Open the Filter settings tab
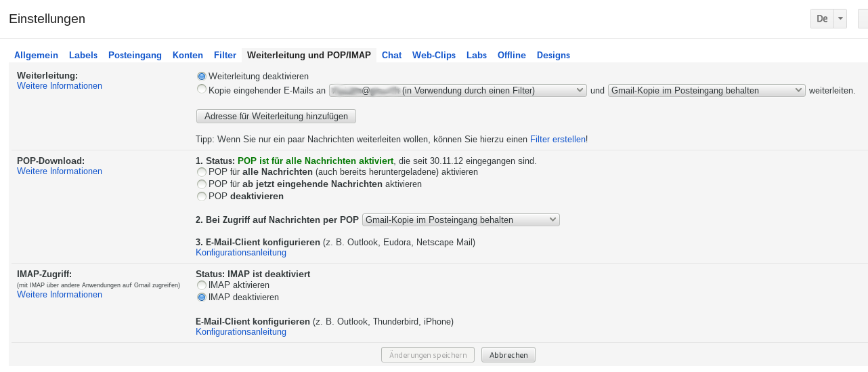868x372 pixels. tap(225, 56)
